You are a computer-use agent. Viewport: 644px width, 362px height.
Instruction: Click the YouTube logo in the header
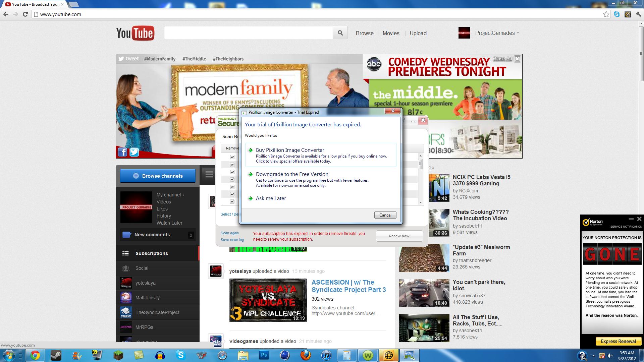point(135,33)
